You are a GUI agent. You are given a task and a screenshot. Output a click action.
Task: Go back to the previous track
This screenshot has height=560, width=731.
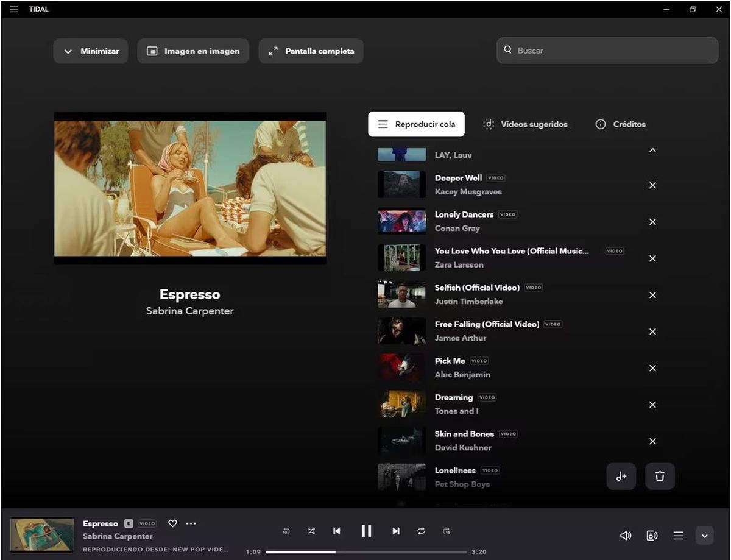click(x=336, y=531)
